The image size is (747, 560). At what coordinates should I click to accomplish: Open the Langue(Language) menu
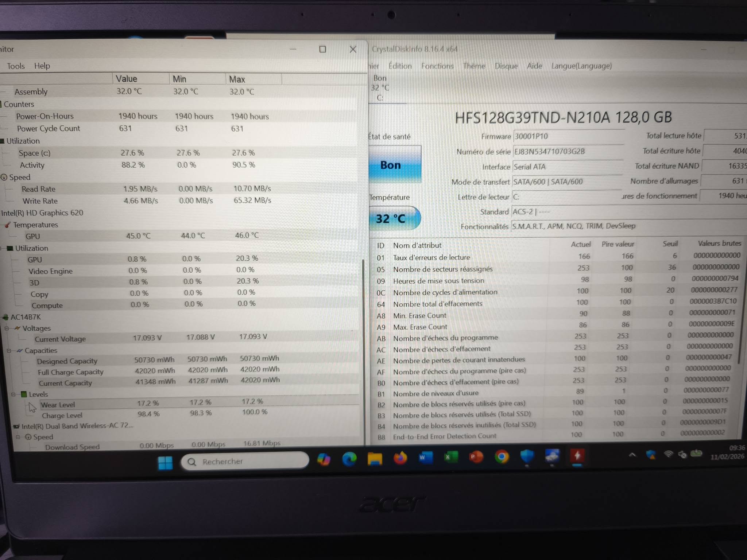(x=581, y=66)
